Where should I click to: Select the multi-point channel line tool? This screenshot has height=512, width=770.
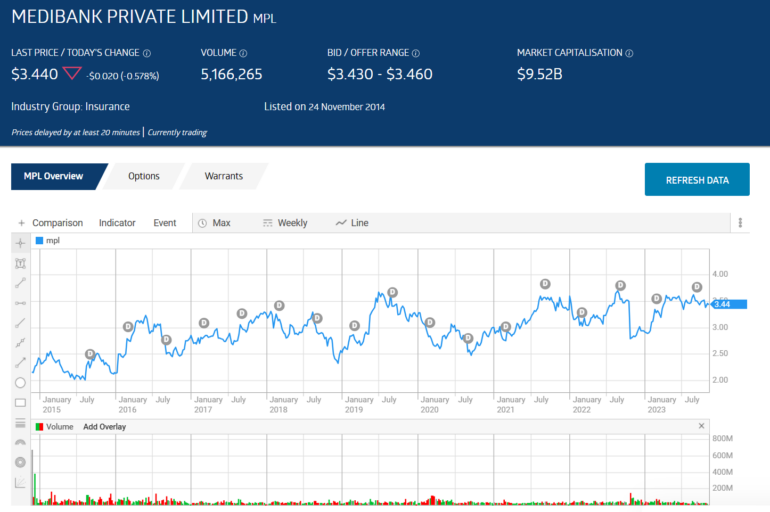point(20,343)
